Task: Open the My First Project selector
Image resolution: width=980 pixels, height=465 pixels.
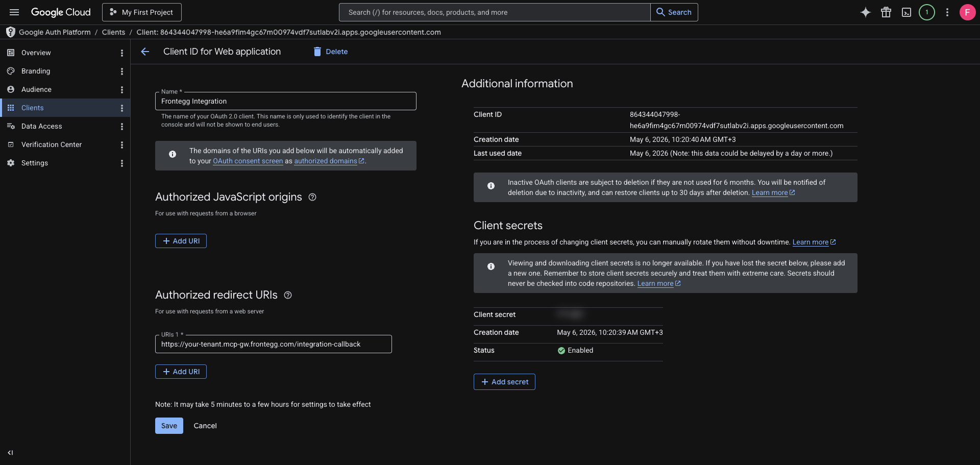Action: click(142, 12)
